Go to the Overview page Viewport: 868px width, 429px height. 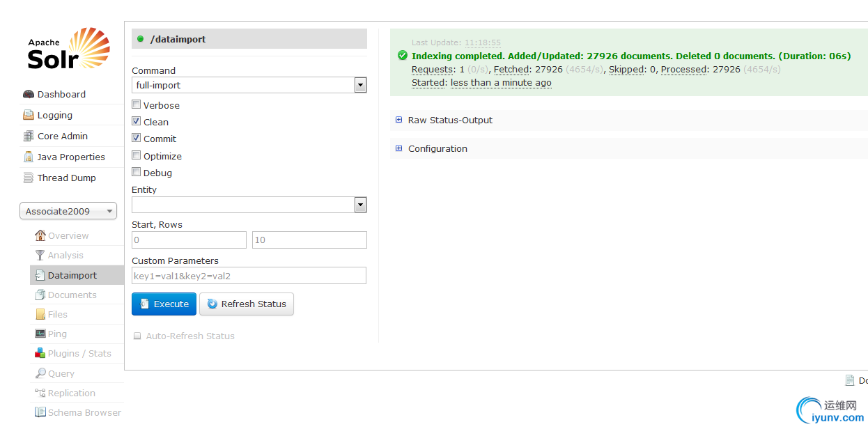click(x=68, y=235)
